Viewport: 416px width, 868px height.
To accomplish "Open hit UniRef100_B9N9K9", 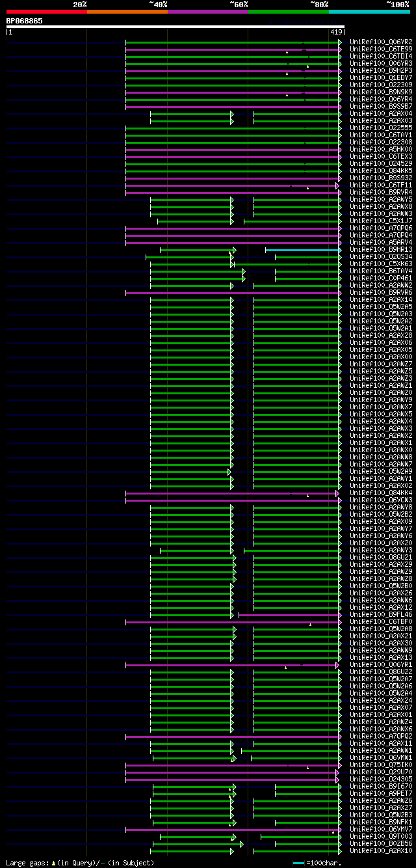I will point(381,92).
